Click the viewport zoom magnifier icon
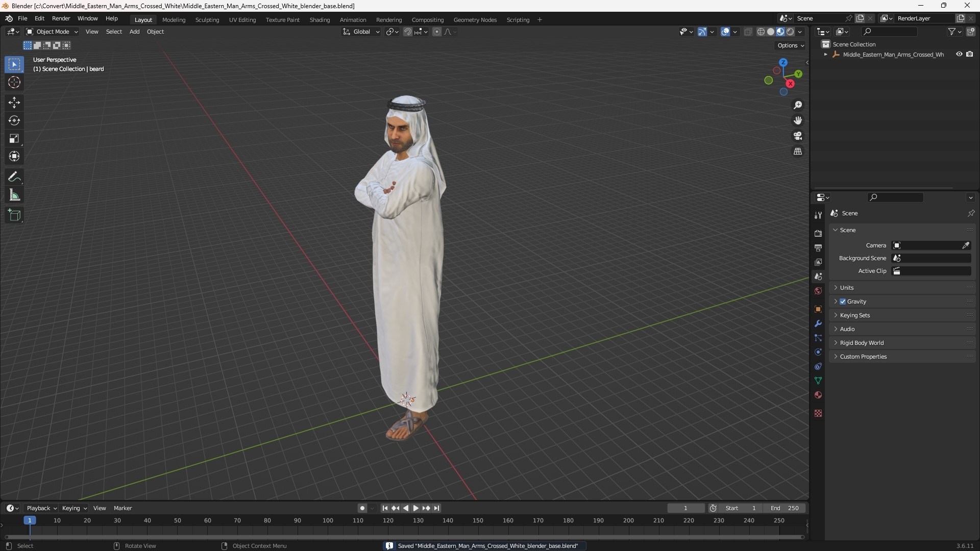The height and width of the screenshot is (551, 980). point(798,105)
